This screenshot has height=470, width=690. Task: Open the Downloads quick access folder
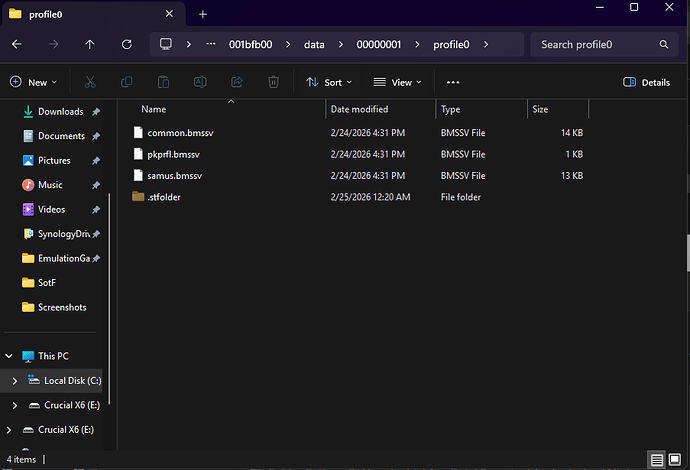(60, 112)
